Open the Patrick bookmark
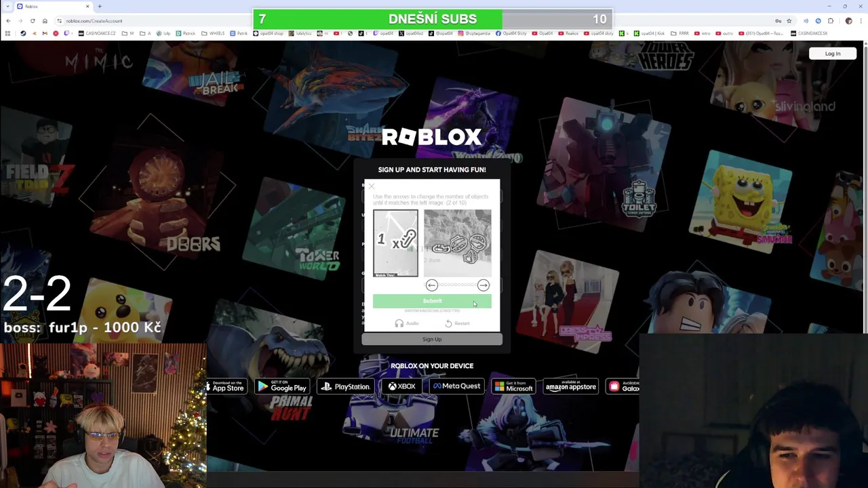 tap(186, 33)
